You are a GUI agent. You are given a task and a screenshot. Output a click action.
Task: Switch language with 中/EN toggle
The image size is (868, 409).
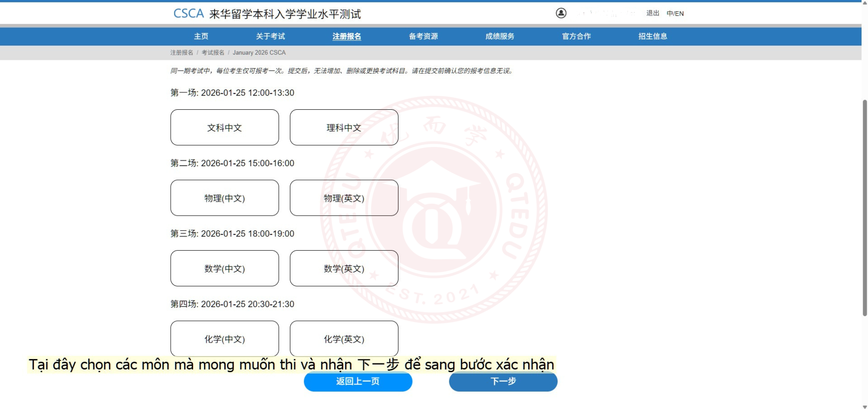(x=675, y=13)
